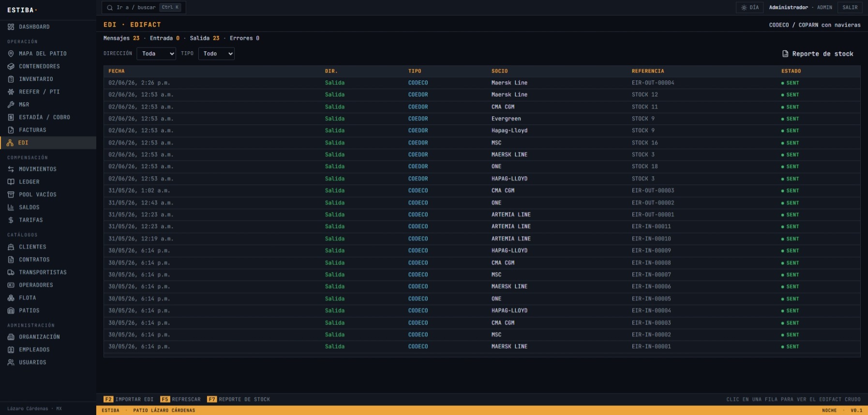The image size is (868, 415).
Task: Click the Contenedores cube icon
Action: point(11,66)
